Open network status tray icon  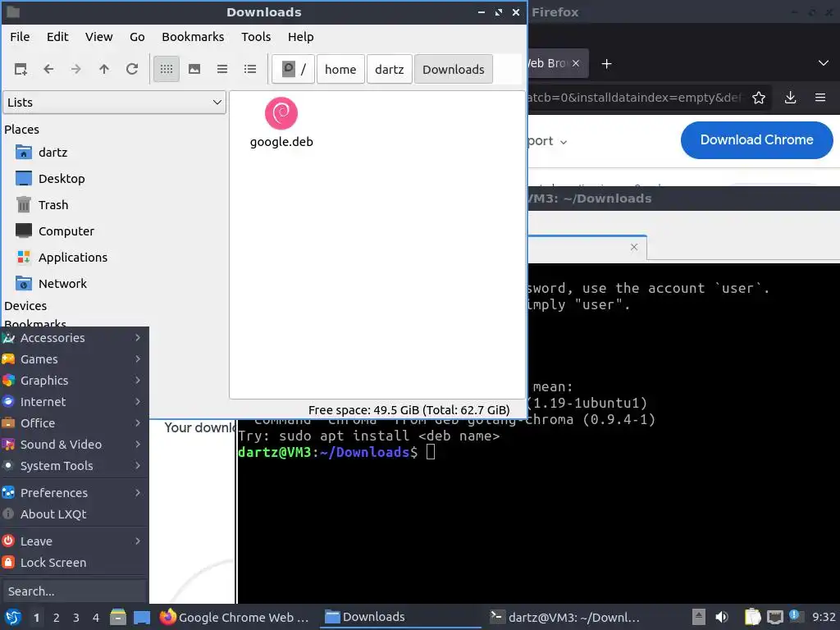point(774,617)
